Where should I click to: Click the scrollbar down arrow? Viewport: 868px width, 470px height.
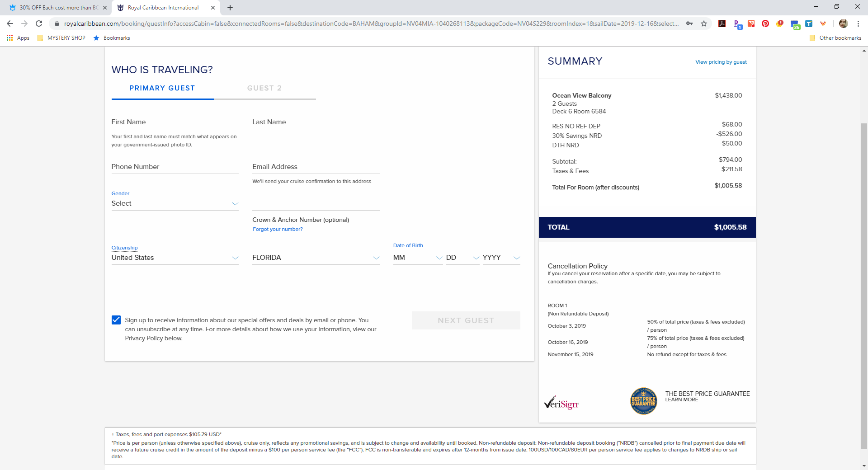[x=864, y=466]
